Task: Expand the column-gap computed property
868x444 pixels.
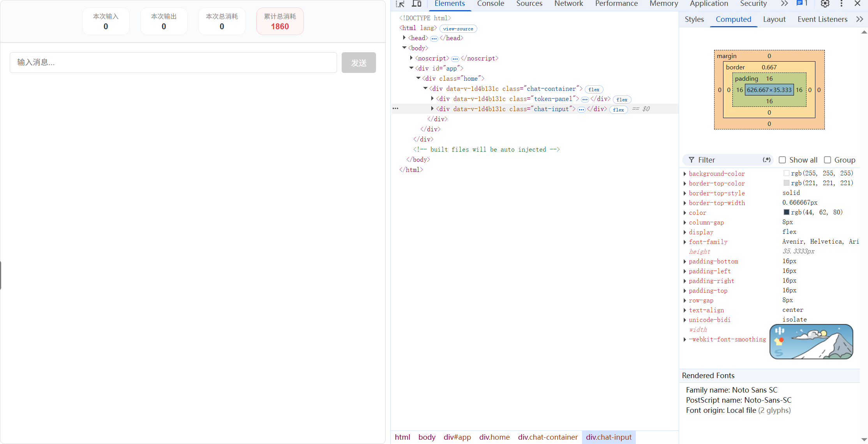Action: 685,222
